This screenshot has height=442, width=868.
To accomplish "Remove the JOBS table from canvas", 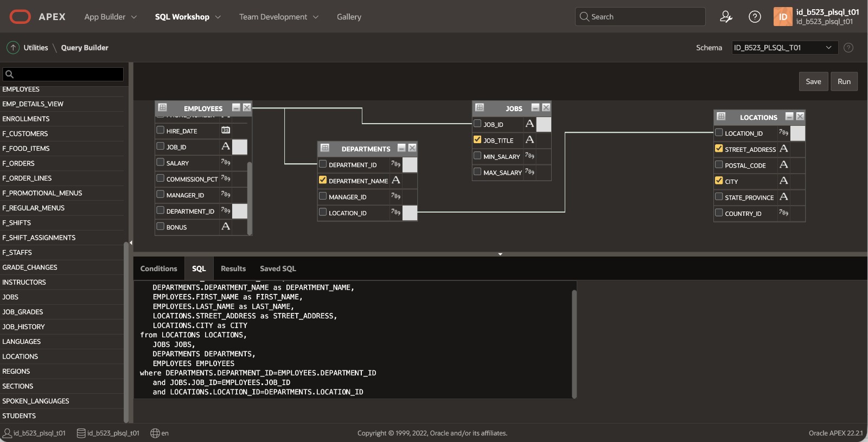I will pos(546,107).
